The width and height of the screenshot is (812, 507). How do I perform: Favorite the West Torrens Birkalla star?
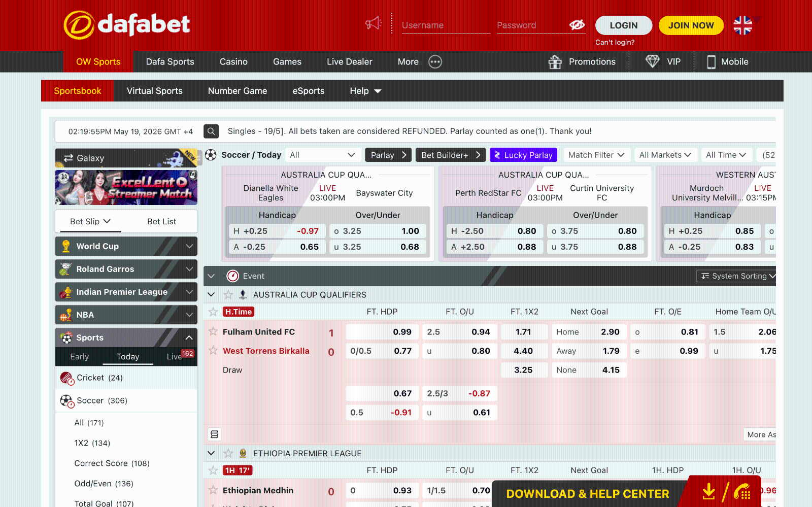click(213, 350)
